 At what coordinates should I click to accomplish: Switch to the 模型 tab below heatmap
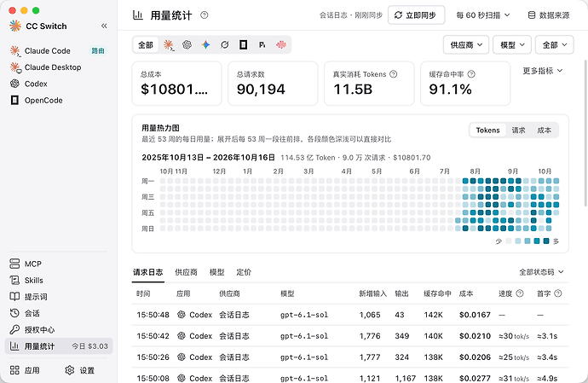click(216, 272)
